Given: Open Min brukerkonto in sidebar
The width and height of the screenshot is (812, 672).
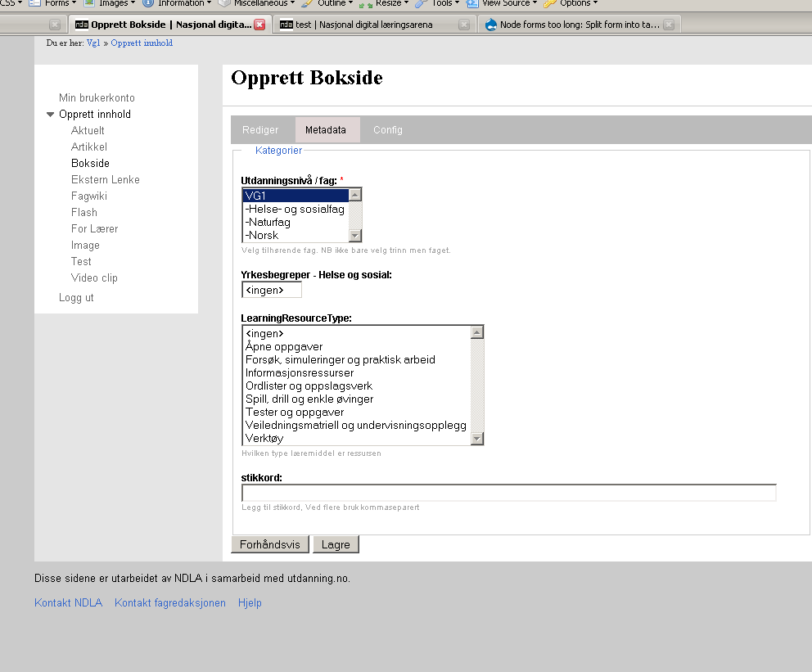Looking at the screenshot, I should tap(97, 98).
